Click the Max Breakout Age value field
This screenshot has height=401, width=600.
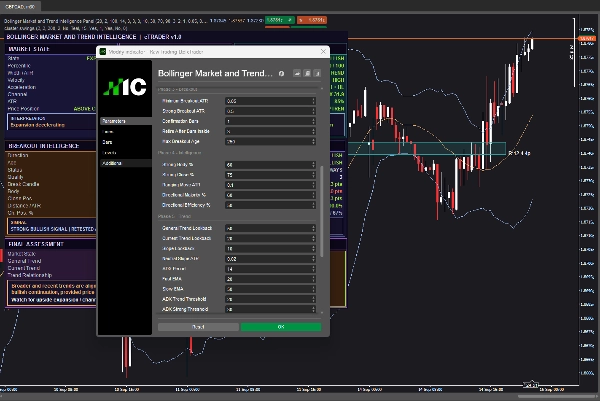point(268,142)
